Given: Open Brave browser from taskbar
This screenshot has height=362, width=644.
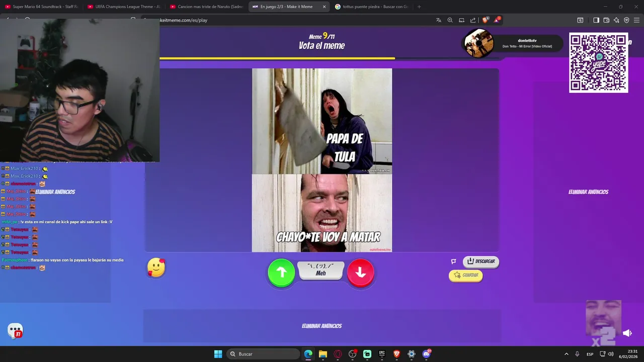Looking at the screenshot, I should [396, 354].
